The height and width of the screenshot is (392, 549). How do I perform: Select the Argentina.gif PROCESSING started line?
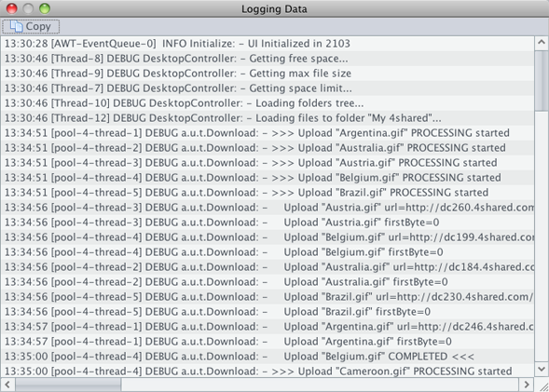point(268,133)
